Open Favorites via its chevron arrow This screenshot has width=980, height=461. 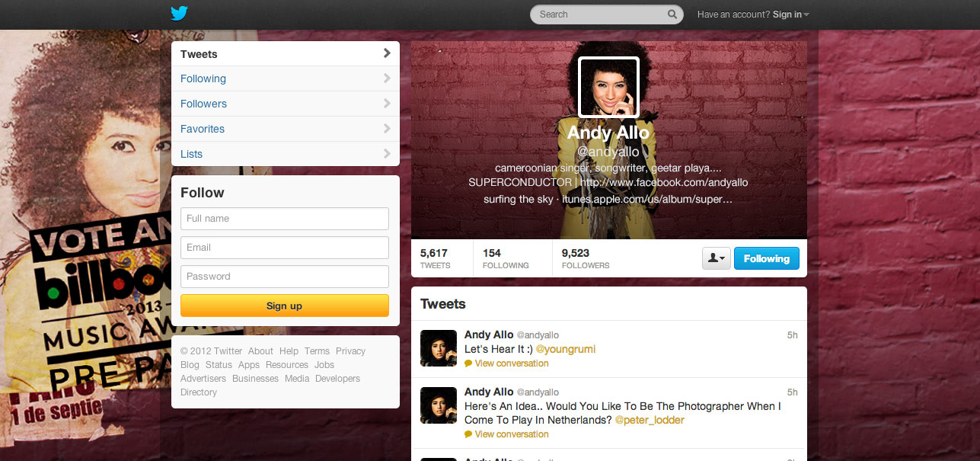click(x=387, y=129)
